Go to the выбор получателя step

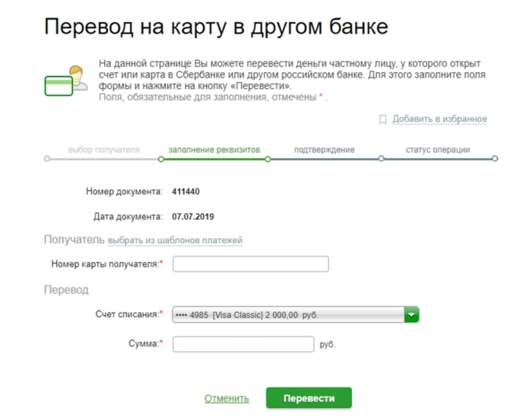[103, 150]
